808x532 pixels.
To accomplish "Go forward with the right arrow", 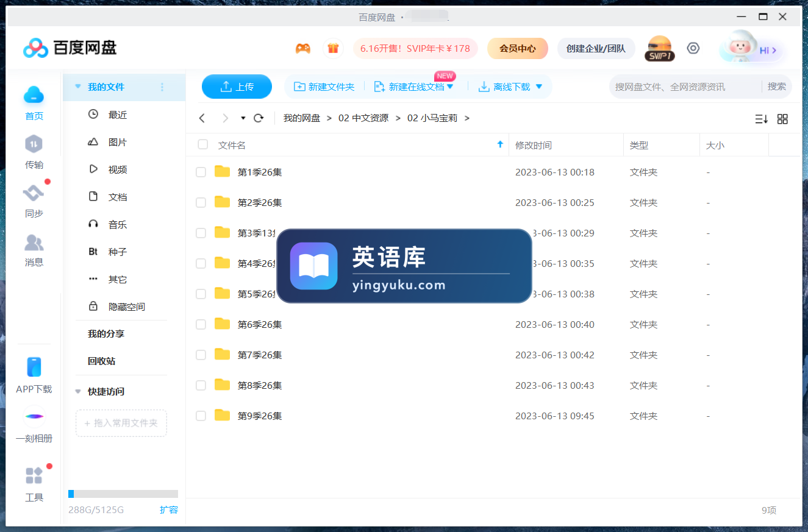I will pyautogui.click(x=225, y=118).
